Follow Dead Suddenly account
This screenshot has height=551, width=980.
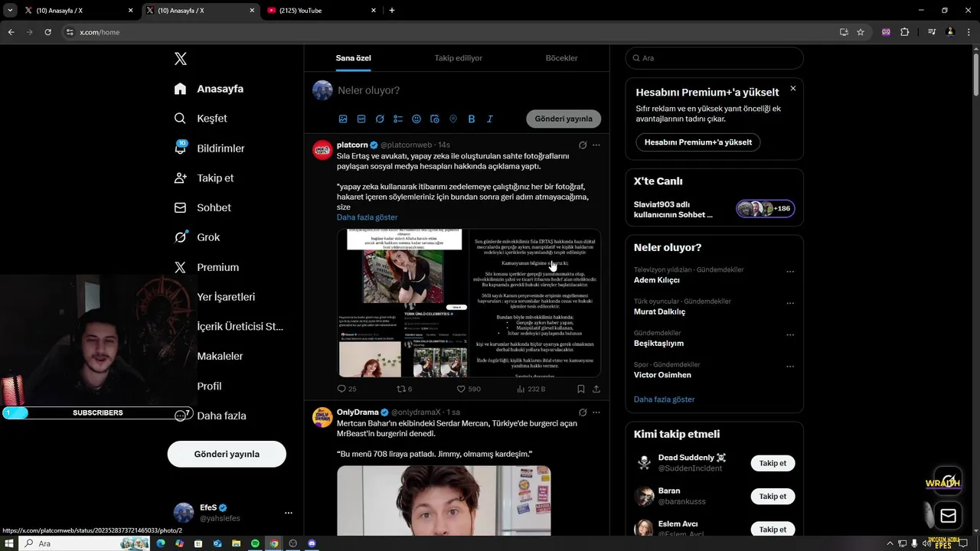point(773,463)
